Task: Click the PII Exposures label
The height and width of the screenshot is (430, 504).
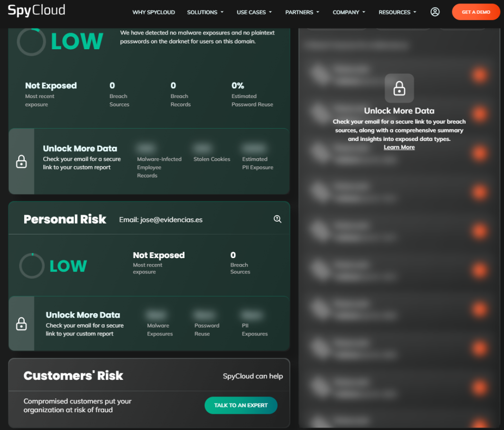Action: point(254,330)
